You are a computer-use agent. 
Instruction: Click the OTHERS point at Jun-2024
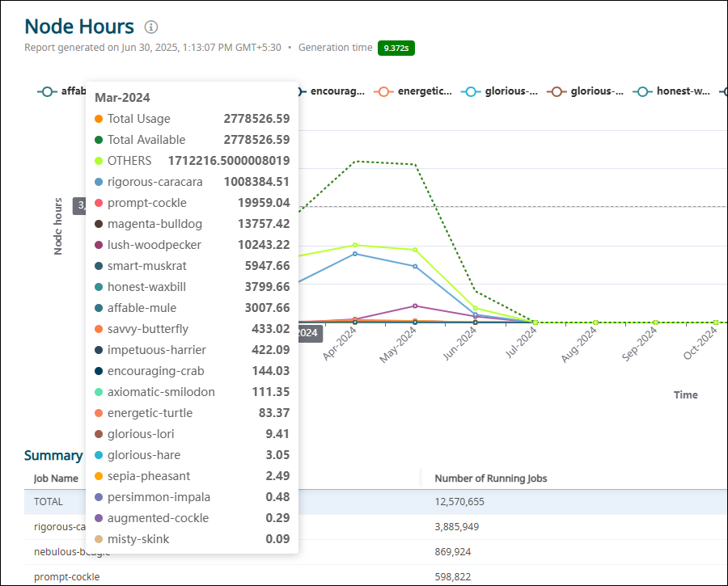tap(476, 308)
